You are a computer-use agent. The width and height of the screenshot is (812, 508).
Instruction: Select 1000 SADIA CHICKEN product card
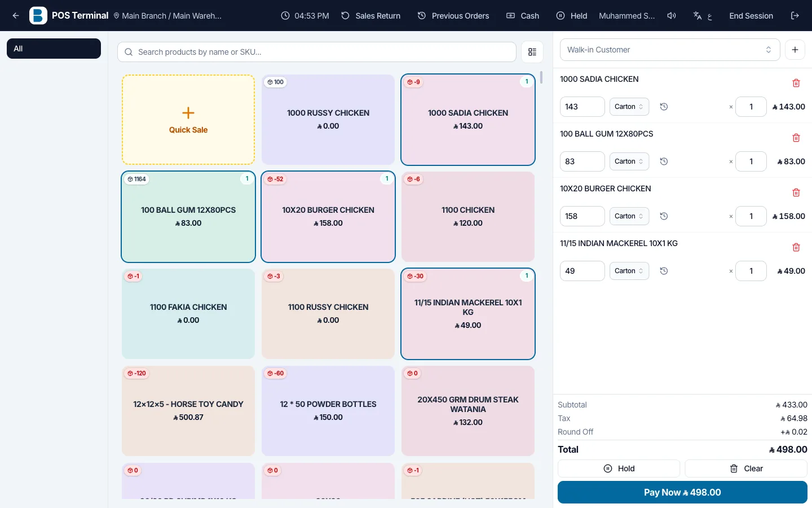tap(468, 120)
